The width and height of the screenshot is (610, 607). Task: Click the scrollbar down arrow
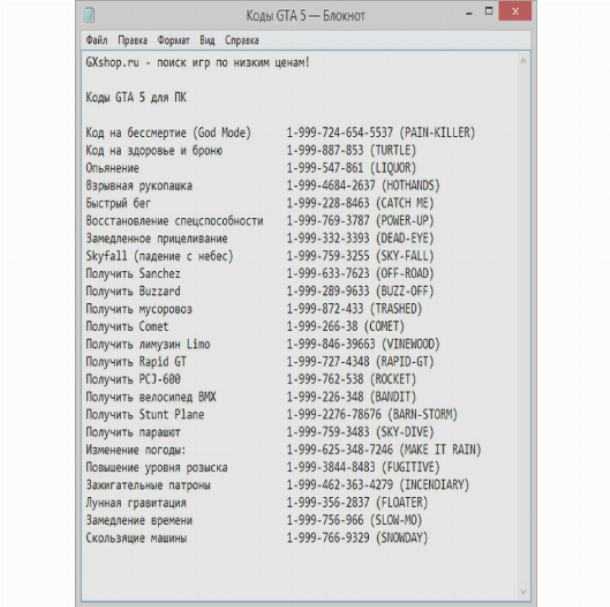[523, 591]
